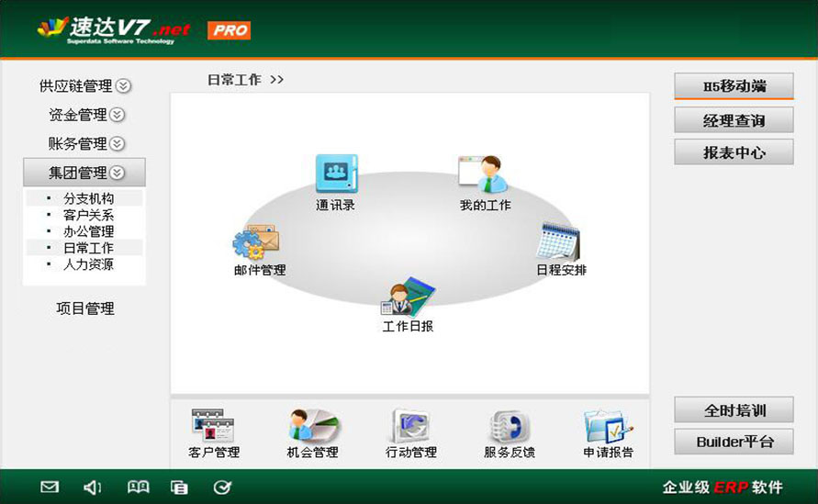Screen dimensions: 818x504
Task: Select the 账务管理 menu
Action: coord(78,143)
